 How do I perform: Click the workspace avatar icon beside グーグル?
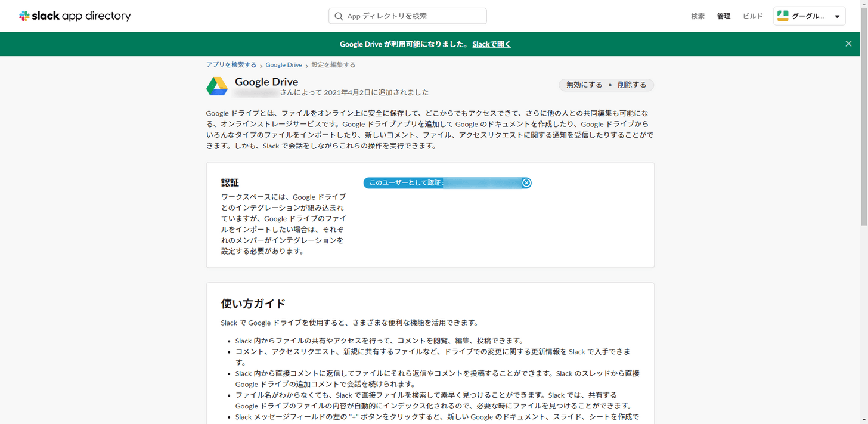pos(783,16)
